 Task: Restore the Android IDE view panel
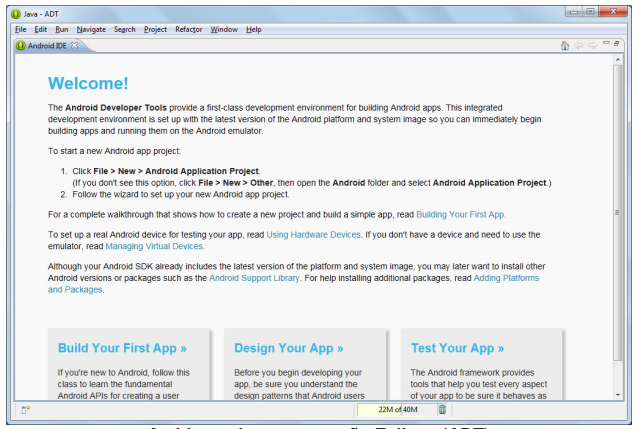[x=618, y=46]
